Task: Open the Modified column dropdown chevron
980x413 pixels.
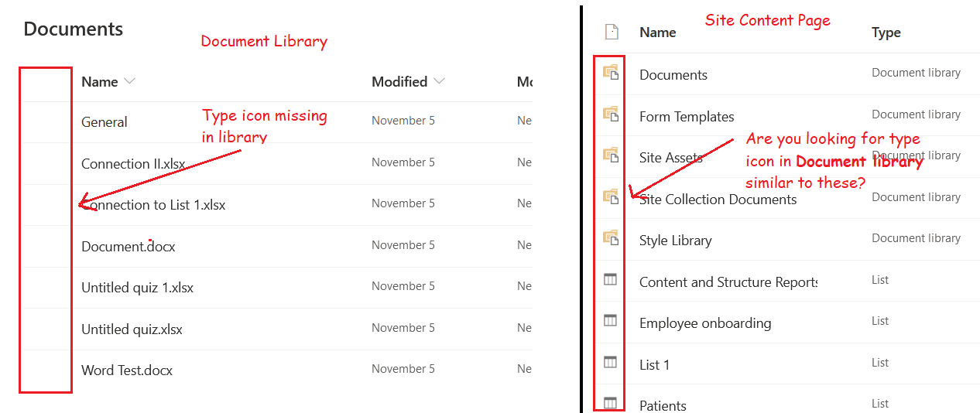Action: click(439, 81)
